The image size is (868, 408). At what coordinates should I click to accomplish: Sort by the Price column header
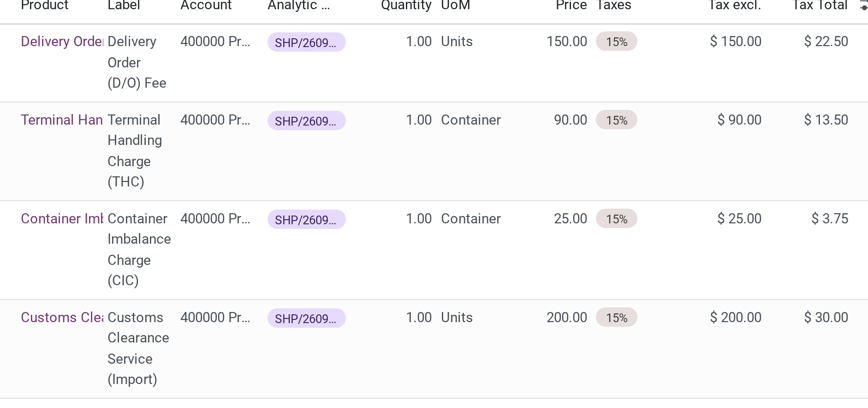pyautogui.click(x=571, y=6)
